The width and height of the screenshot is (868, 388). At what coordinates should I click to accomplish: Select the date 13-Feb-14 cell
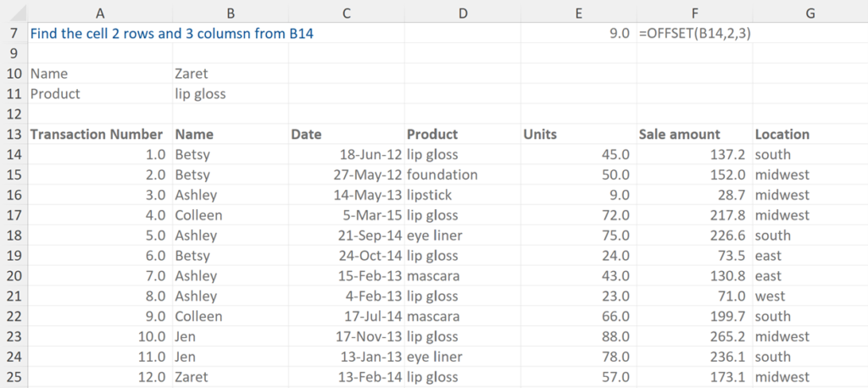pyautogui.click(x=346, y=377)
